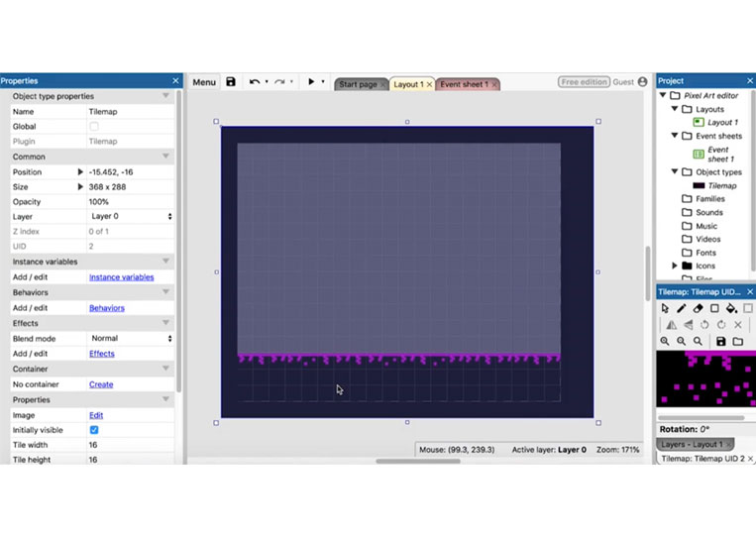This screenshot has width=756, height=536.
Task: Collapse the Object types folder
Action: 675,171
